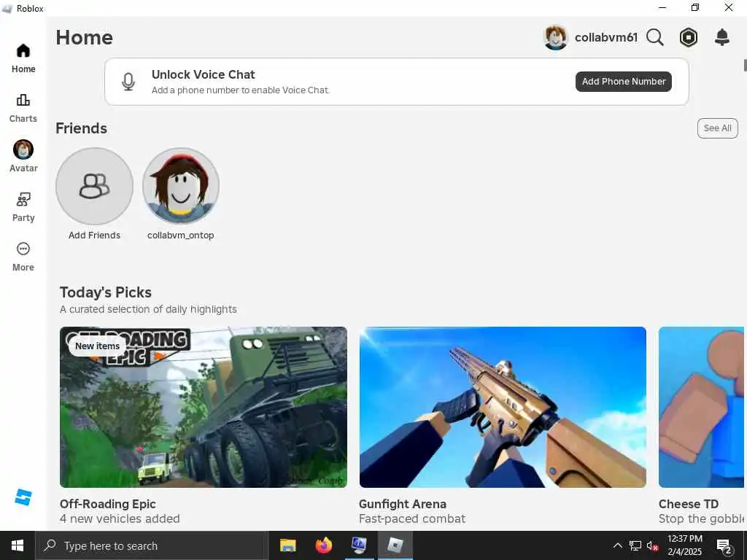Minimize the Roblox window

click(662, 7)
